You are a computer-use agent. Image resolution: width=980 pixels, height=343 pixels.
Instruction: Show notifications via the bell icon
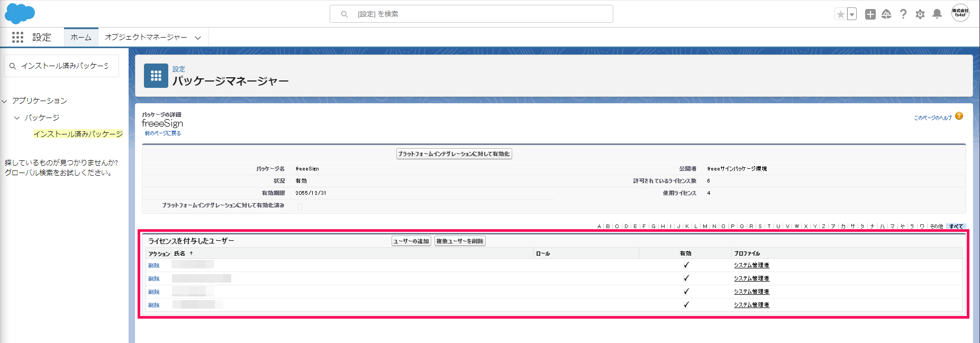937,14
